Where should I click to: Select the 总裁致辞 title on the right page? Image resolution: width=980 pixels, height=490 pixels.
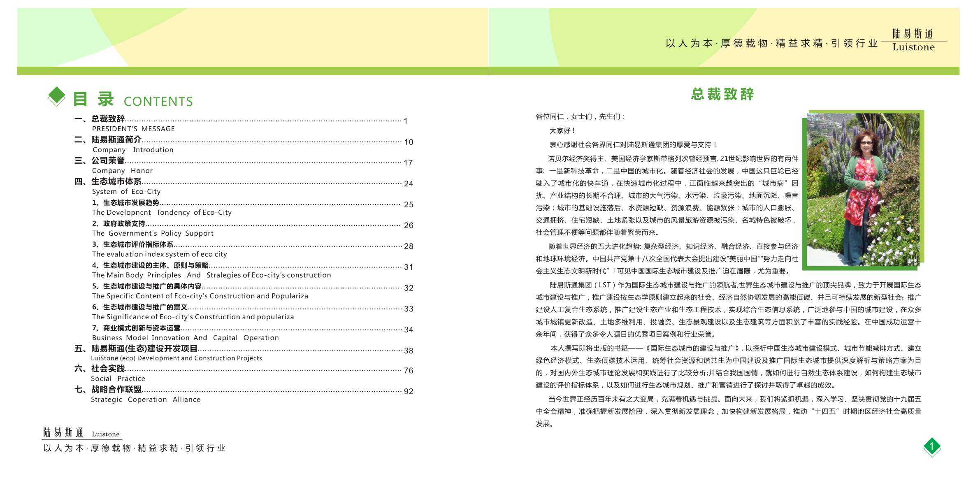(x=722, y=94)
